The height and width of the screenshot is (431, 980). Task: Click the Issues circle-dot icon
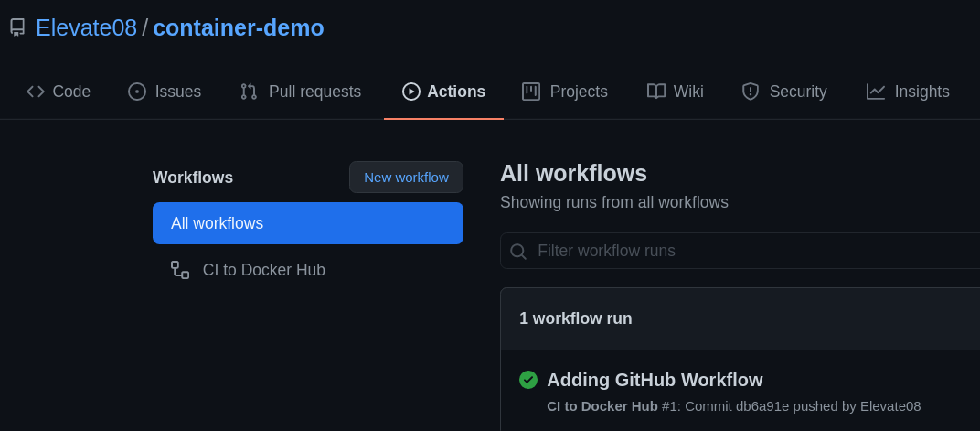click(x=137, y=92)
